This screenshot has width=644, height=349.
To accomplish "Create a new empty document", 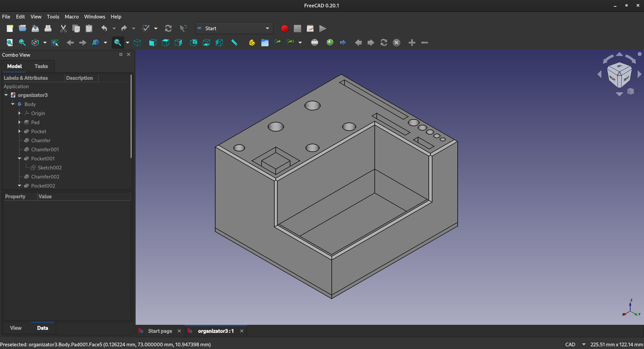I will pos(10,28).
